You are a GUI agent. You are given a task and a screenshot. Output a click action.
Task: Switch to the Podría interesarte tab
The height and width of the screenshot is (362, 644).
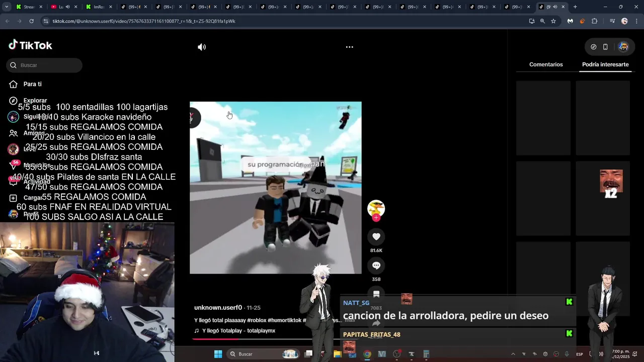pyautogui.click(x=605, y=64)
